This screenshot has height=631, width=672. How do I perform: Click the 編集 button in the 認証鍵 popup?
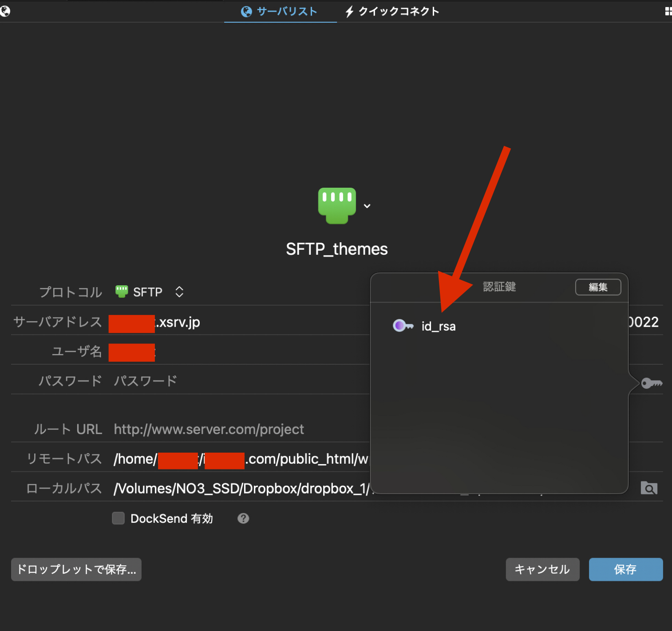coord(597,287)
